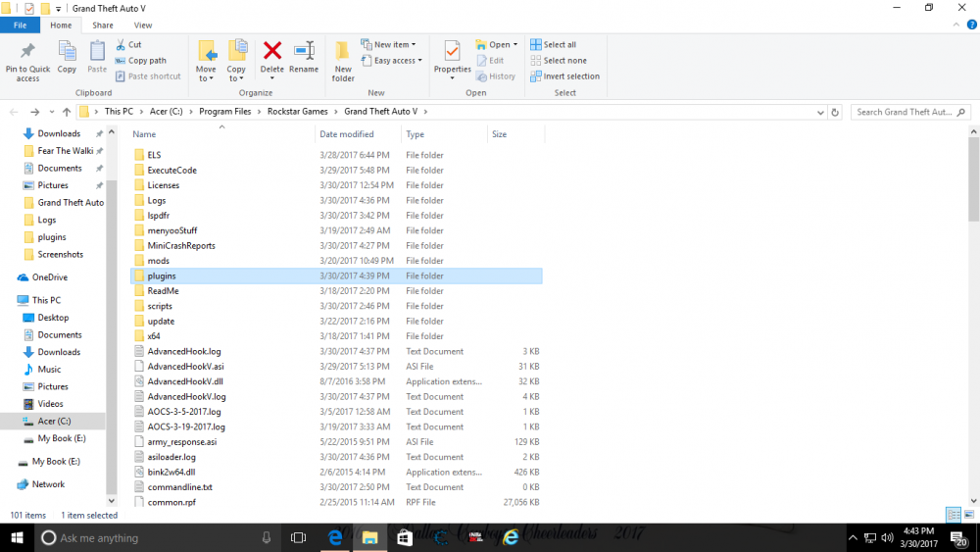Show hidden system tray icons
The width and height of the screenshot is (980, 552).
point(853,537)
